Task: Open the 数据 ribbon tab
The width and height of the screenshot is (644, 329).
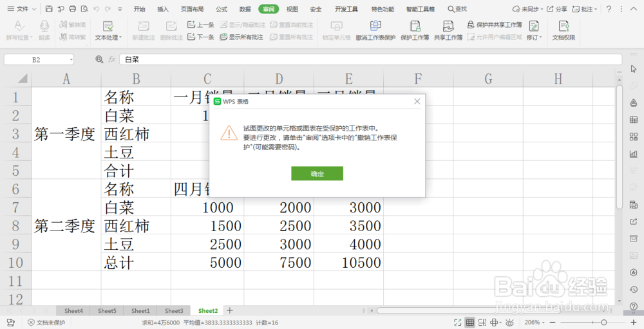Action: 245,8
